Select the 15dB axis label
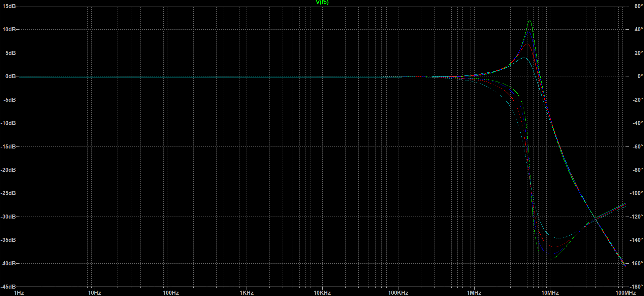 coord(9,6)
